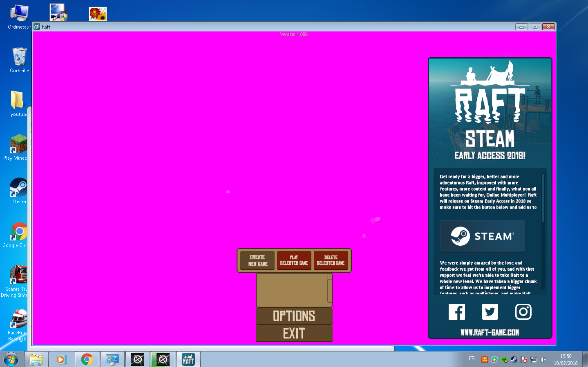Click the paragraph beginning 'We were simply amazed'
The image size is (588, 367).
[488, 278]
